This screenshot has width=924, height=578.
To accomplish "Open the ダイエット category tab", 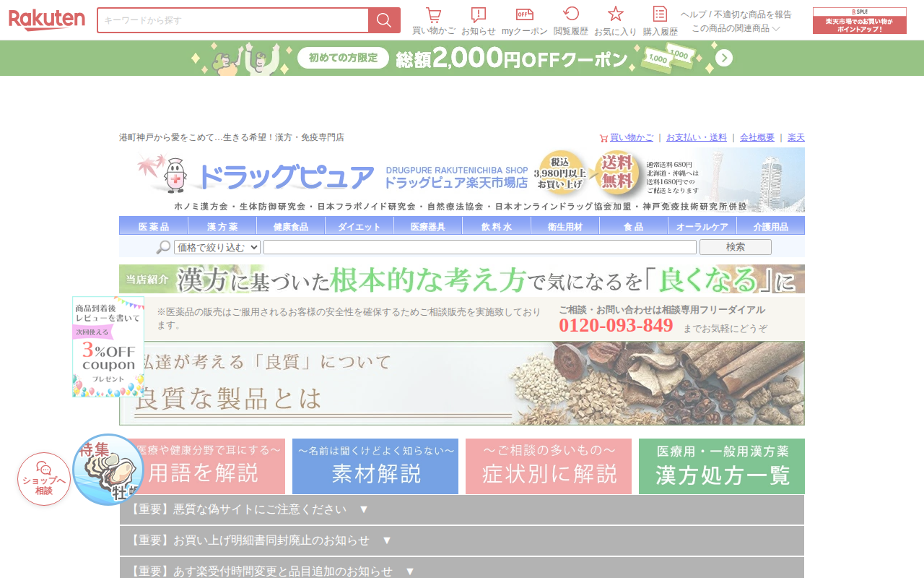I will (359, 226).
